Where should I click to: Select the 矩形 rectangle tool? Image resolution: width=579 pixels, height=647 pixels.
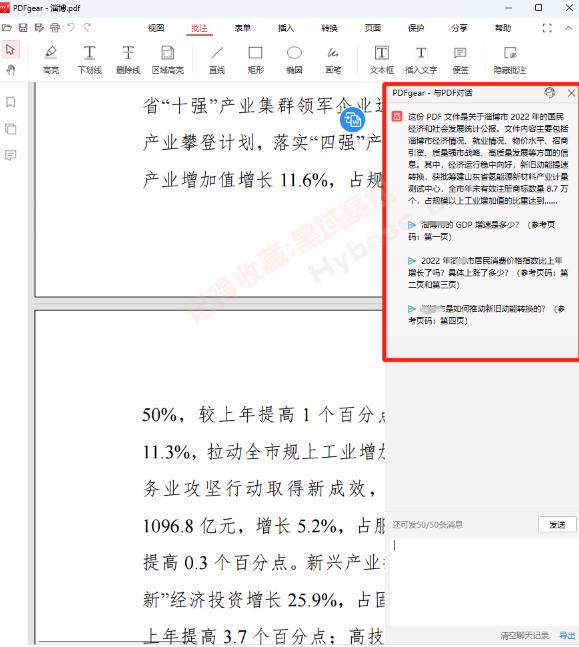(255, 60)
